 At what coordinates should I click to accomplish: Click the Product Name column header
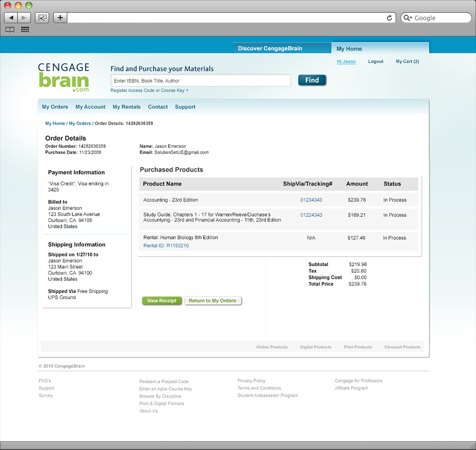click(163, 184)
